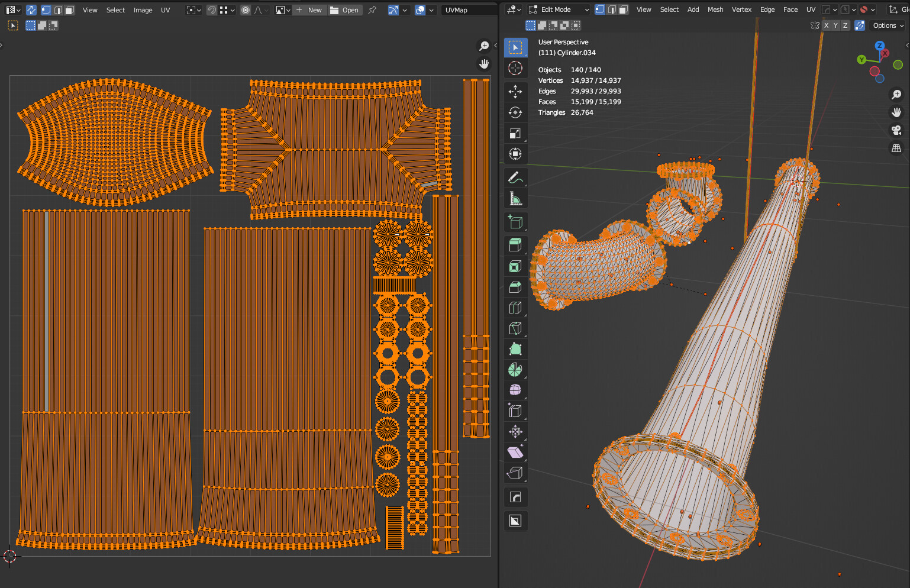The width and height of the screenshot is (910, 588).
Task: Pick the Loop Cut tool
Action: 515,308
